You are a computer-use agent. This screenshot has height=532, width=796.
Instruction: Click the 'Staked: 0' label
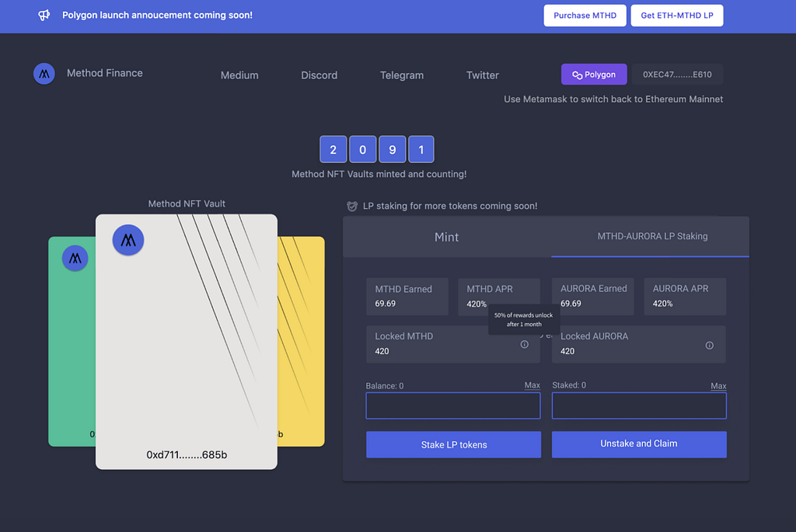point(569,385)
